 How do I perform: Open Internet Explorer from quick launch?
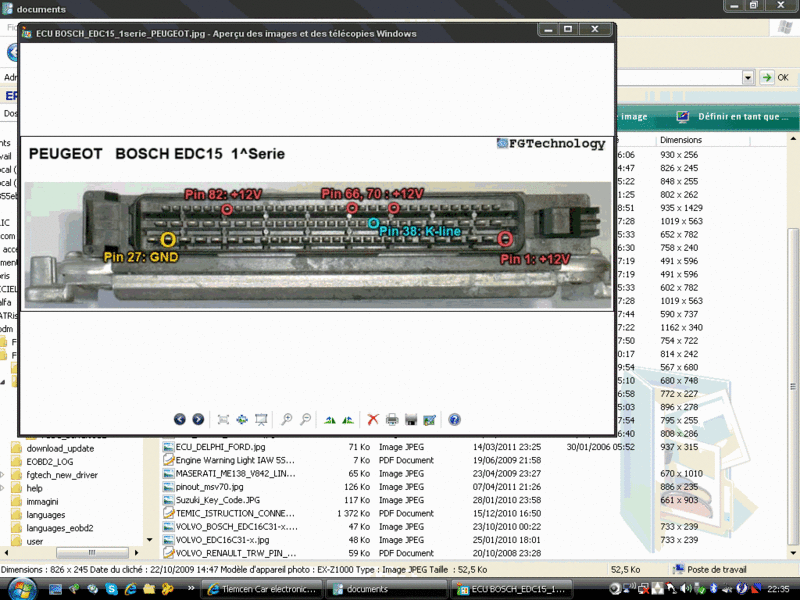(x=131, y=589)
